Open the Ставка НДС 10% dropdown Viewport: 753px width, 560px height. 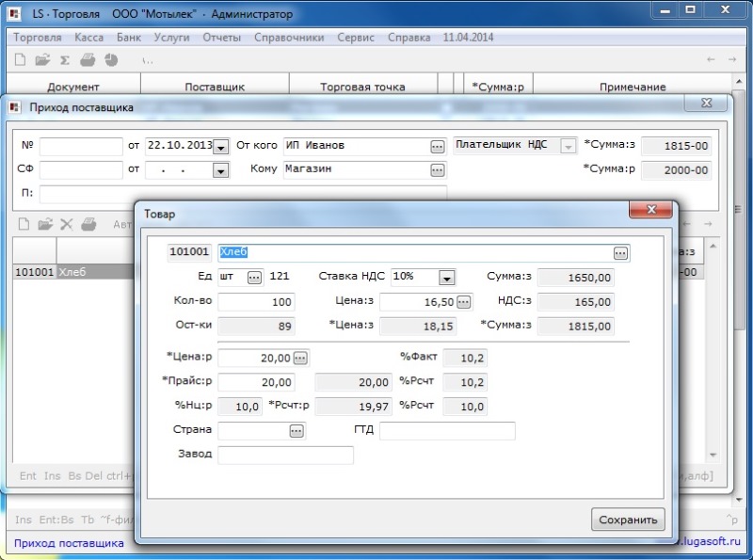(x=446, y=278)
